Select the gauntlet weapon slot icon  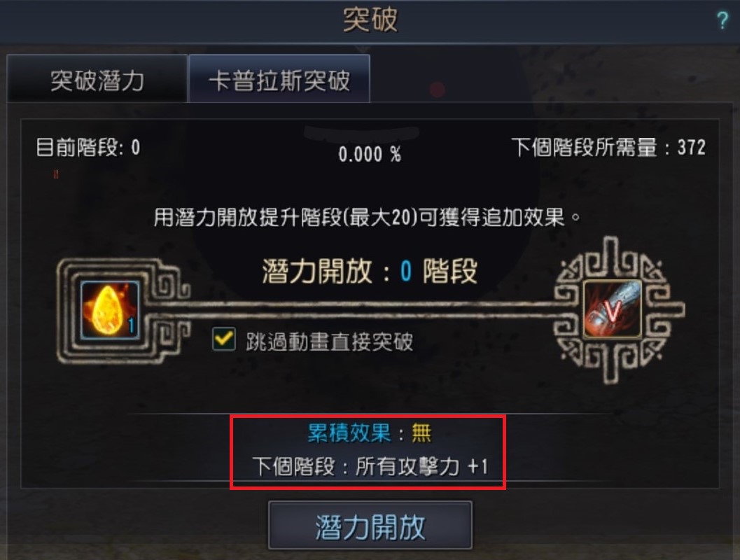click(x=613, y=310)
